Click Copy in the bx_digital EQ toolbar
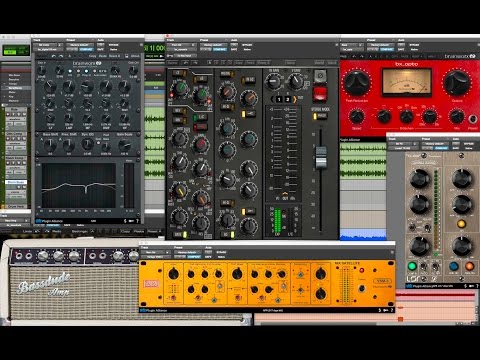Image resolution: width=480 pixels, height=360 pixels. point(92,56)
